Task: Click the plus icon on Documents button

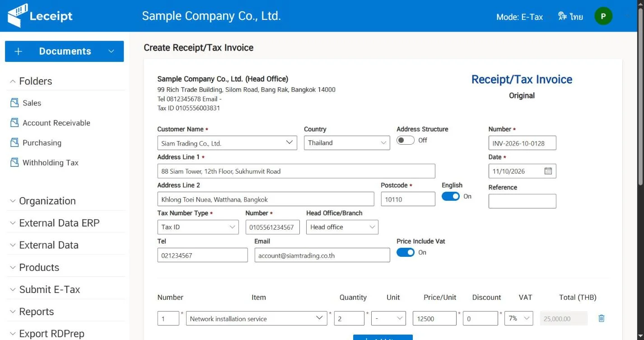Action: pos(18,52)
